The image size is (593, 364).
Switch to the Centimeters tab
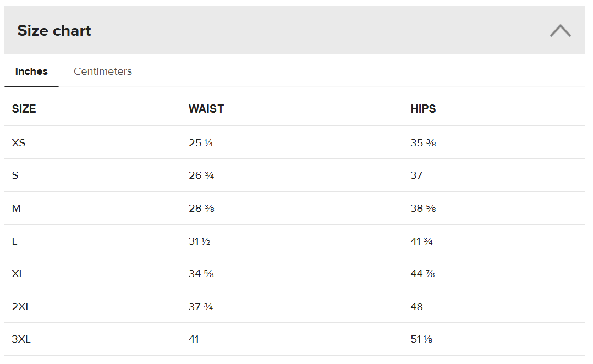pos(103,71)
